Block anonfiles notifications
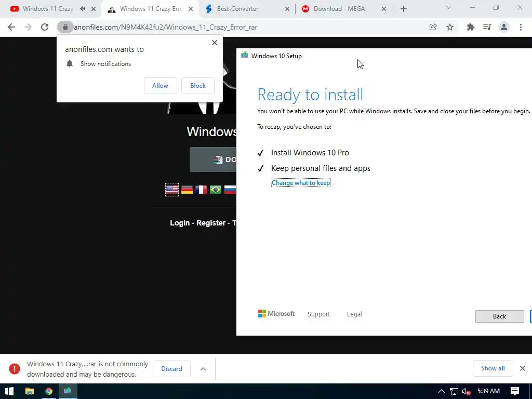Screen dimensions: 532x399 (198, 86)
